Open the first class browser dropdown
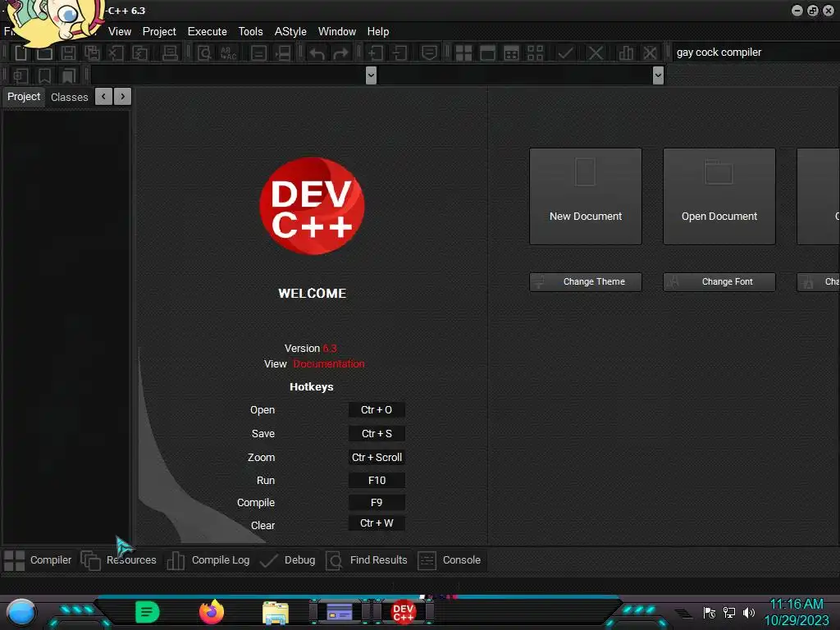 coord(371,75)
